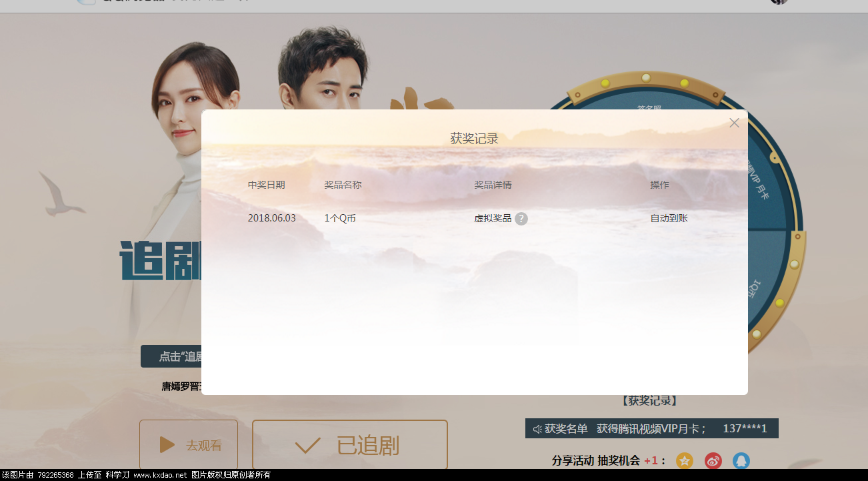Share via the yellow star Qzone icon
This screenshot has width=868, height=481.
tap(685, 461)
